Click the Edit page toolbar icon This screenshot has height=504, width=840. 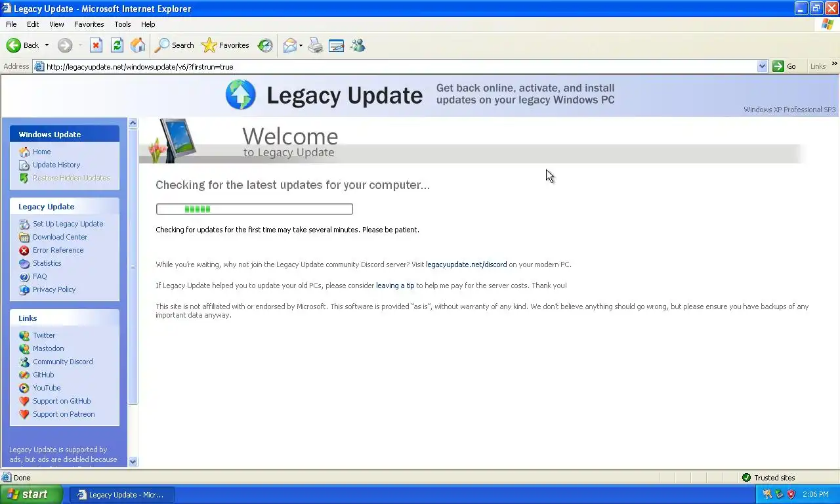click(x=337, y=45)
